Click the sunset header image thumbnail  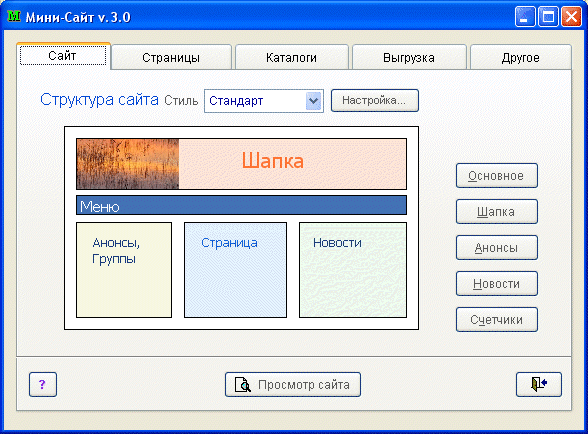[128, 164]
